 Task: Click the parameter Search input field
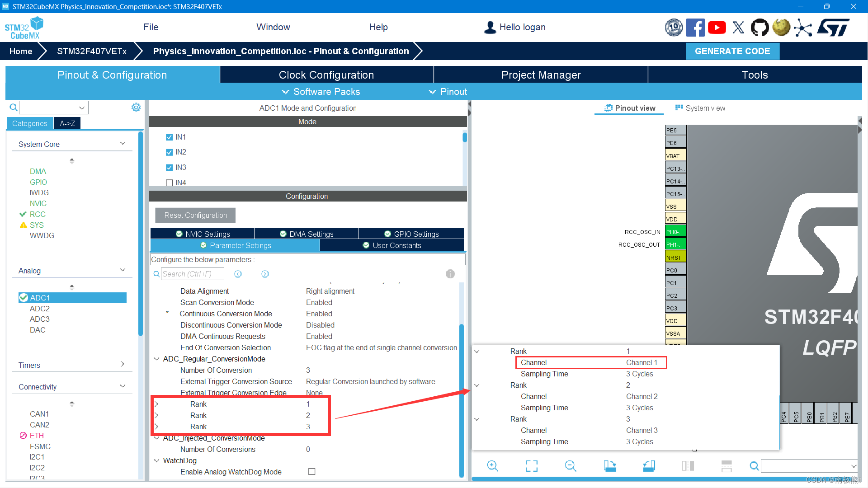point(192,274)
